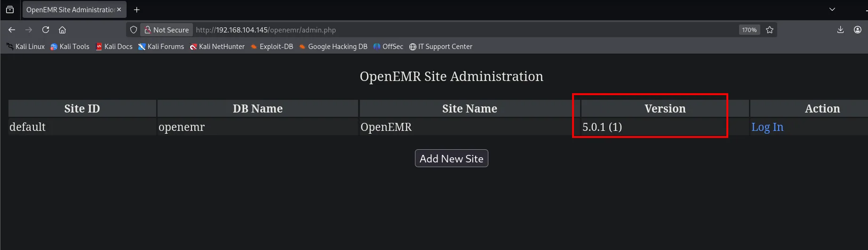Reload the current page
The image size is (868, 250).
pos(46,30)
